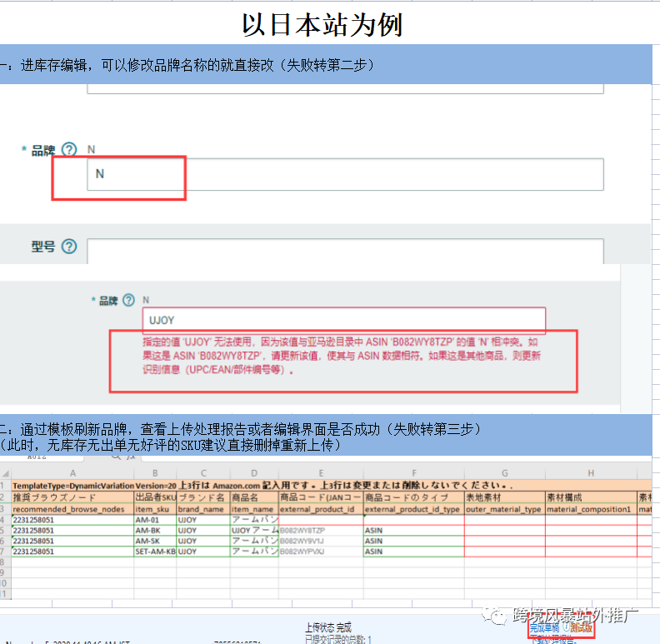Image resolution: width=660 pixels, height=644 pixels.
Task: Click the red UJOY brand conflict error message
Action: click(342, 356)
